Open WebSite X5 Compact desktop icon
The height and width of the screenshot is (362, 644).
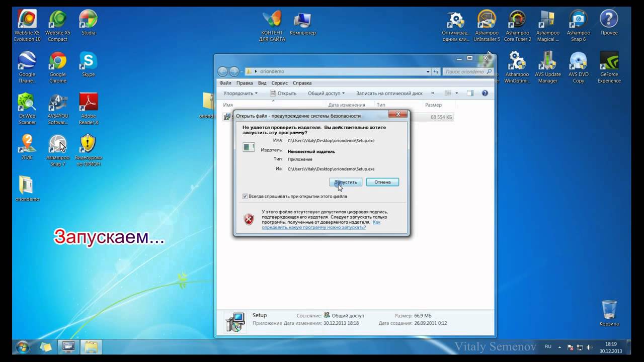57,26
